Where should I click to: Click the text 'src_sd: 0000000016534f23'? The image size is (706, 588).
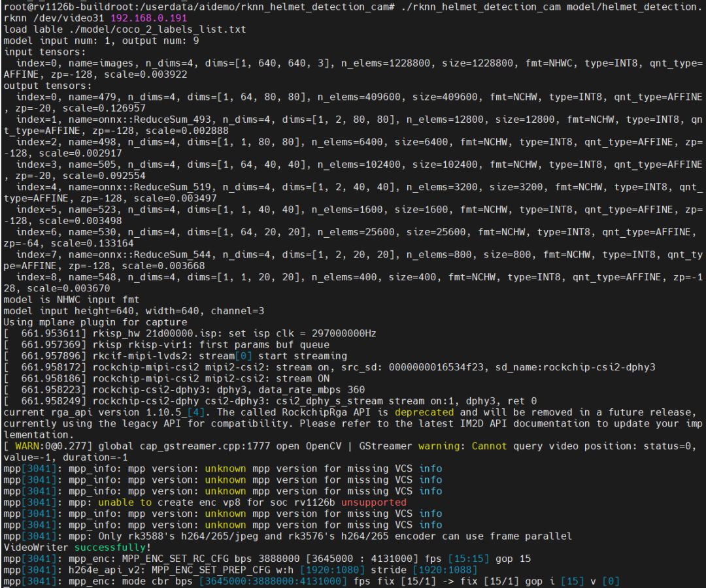[x=412, y=367]
